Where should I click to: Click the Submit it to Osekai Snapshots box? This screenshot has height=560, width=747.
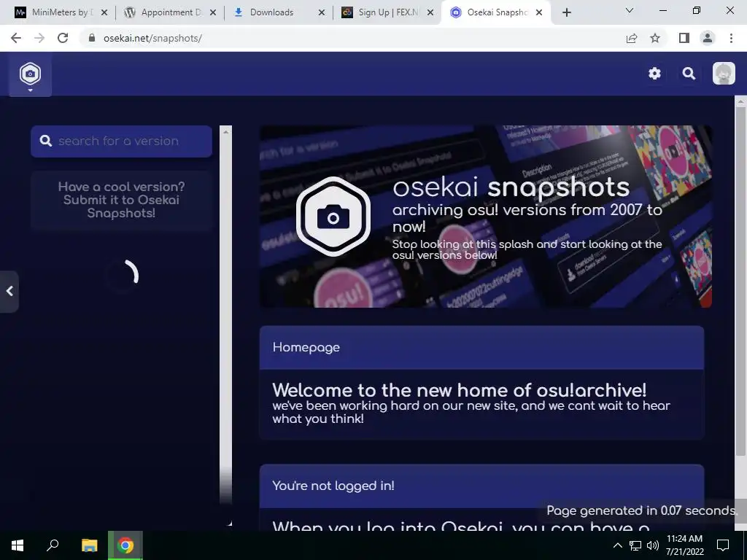click(x=122, y=200)
